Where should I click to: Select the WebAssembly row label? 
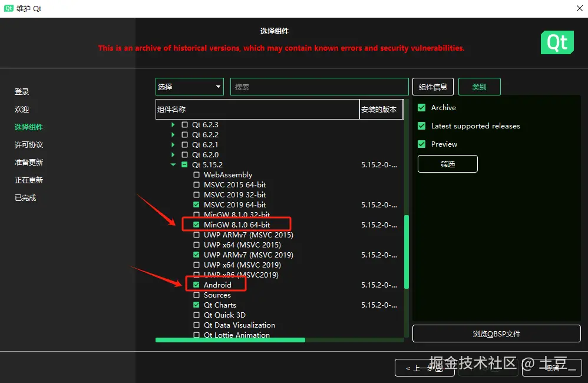[227, 175]
